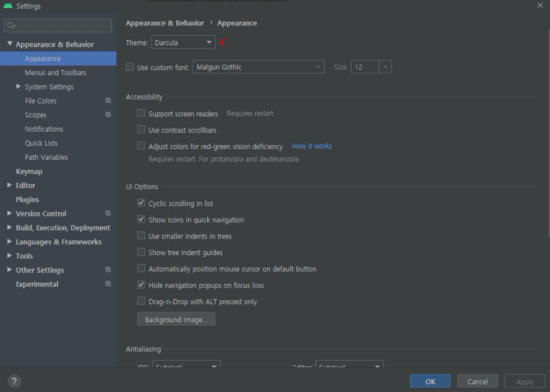Enable Use custom font checkbox
This screenshot has height=392, width=550.
point(130,67)
